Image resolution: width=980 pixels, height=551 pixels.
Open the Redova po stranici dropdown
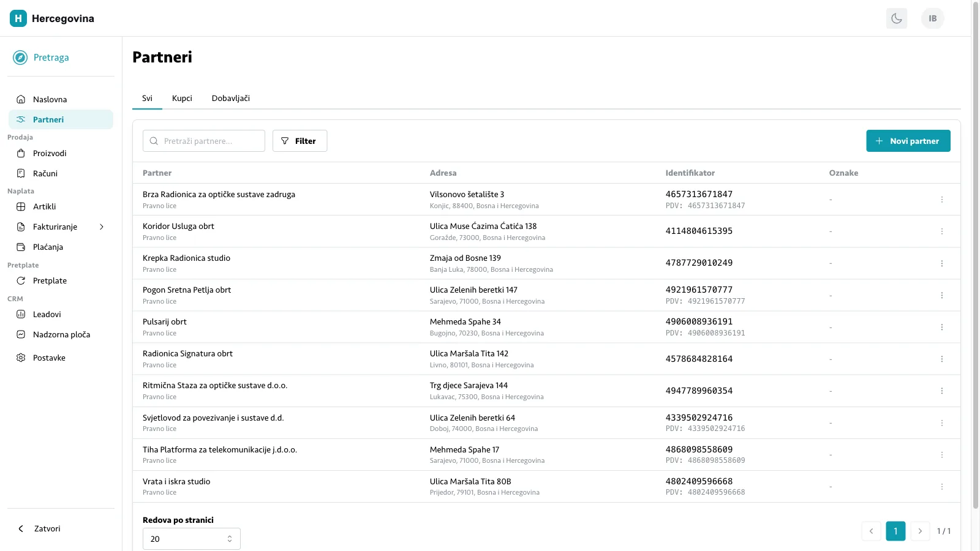point(192,539)
